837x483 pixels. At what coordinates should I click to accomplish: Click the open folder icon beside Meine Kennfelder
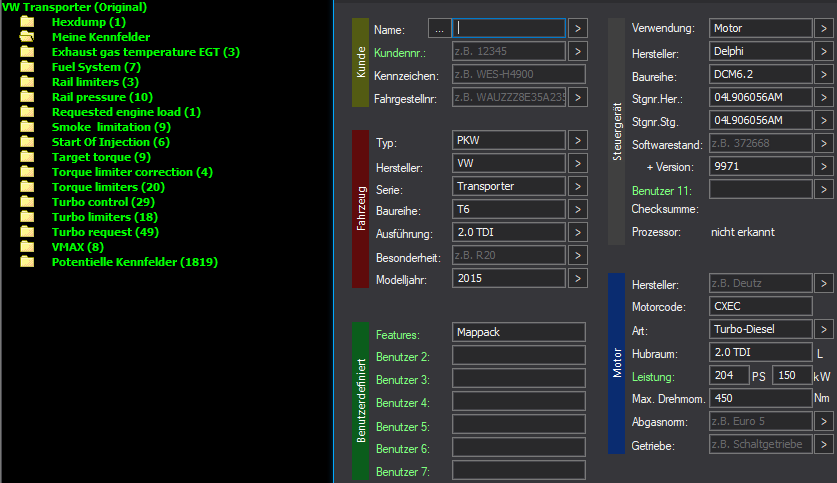pyautogui.click(x=27, y=37)
